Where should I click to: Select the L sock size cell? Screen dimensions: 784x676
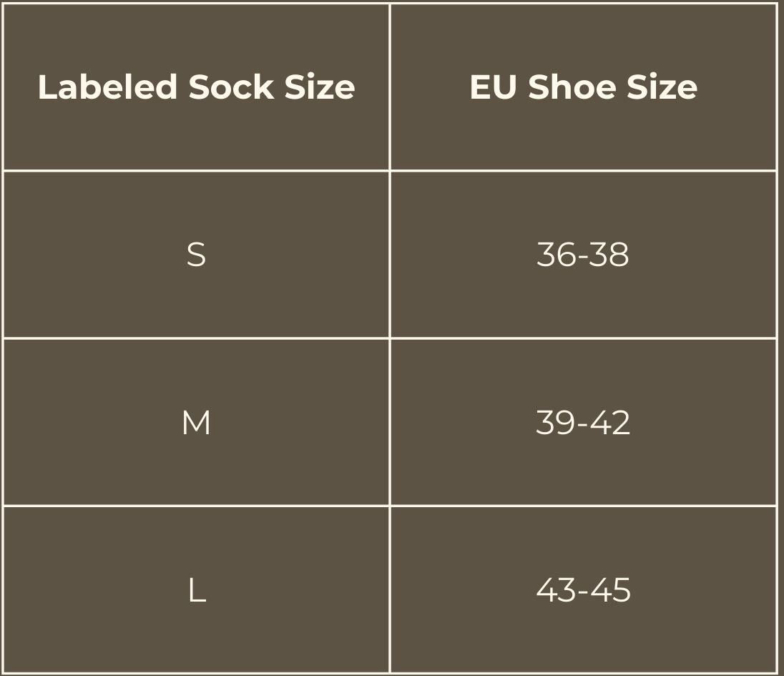coord(196,591)
